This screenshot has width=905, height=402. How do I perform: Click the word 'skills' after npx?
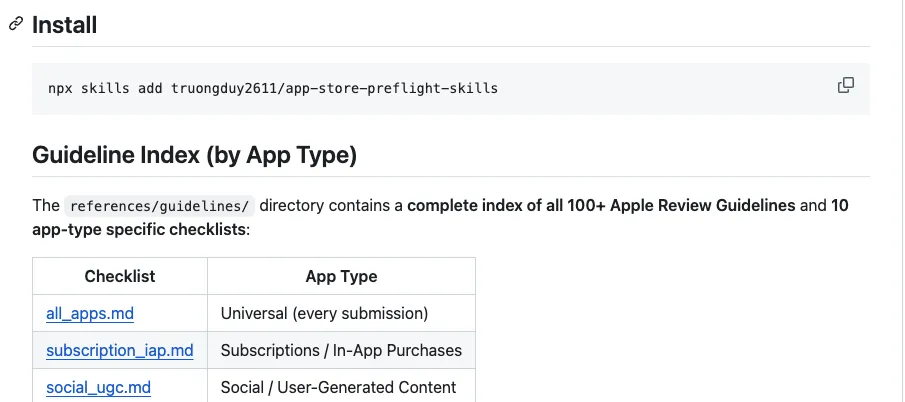106,88
